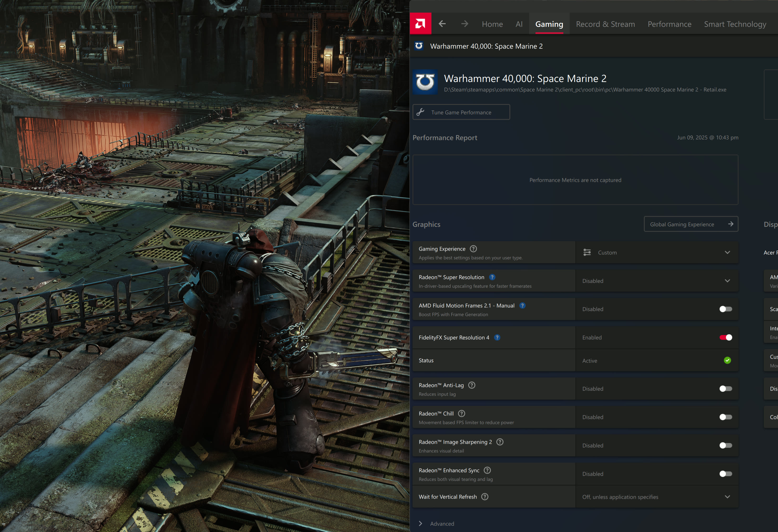Click the AMD logo icon
The width and height of the screenshot is (778, 532).
[420, 24]
